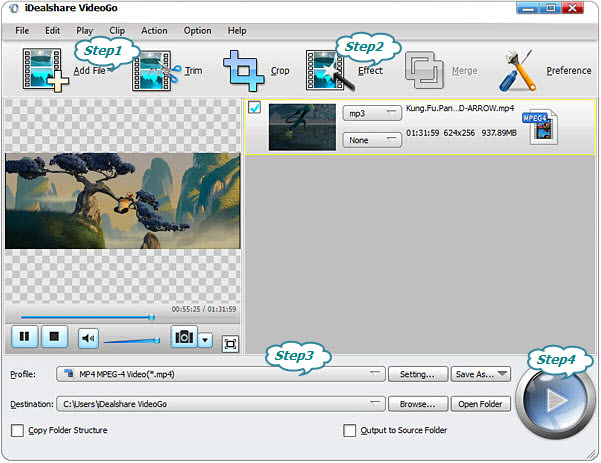Click the Preference label
Screen dimensions: 601x463
click(x=569, y=71)
